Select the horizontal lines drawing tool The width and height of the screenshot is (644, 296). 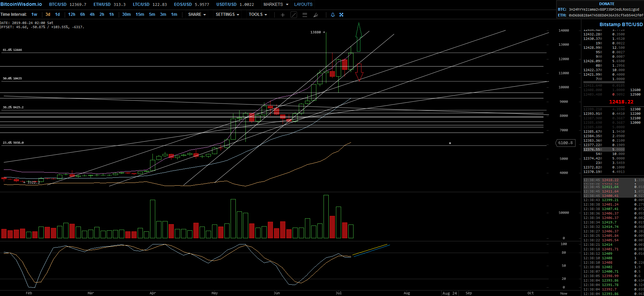[x=305, y=15]
